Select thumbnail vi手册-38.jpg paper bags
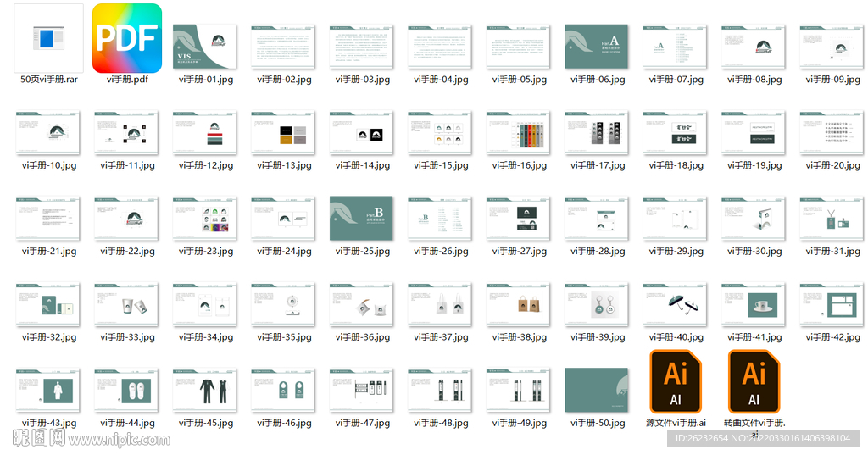The width and height of the screenshot is (868, 455). point(519,304)
